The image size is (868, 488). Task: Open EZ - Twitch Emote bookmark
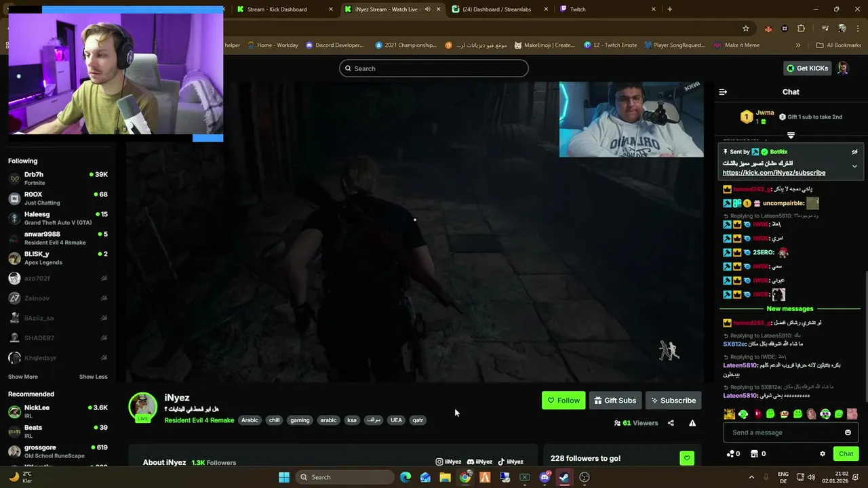click(x=610, y=45)
